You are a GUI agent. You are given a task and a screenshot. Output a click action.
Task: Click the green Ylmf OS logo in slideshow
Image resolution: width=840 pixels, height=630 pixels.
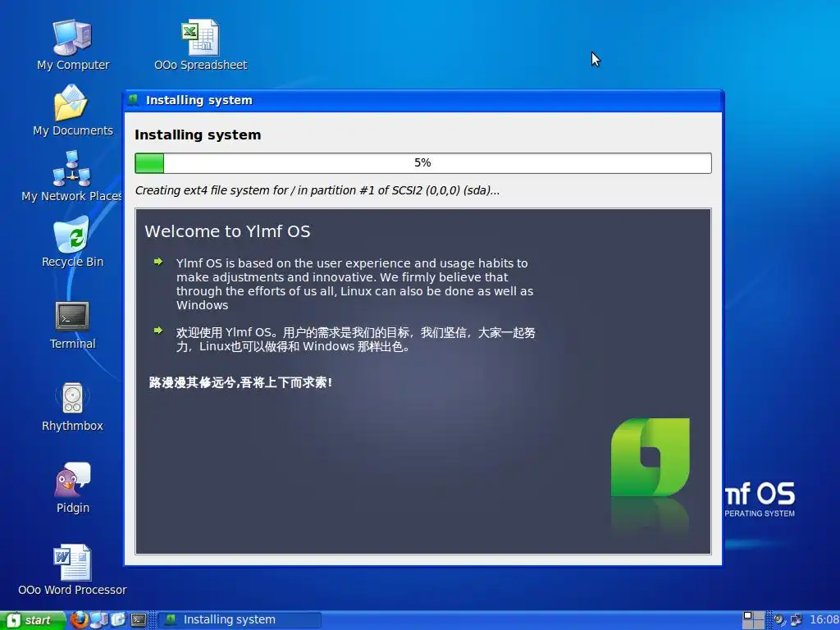[651, 457]
